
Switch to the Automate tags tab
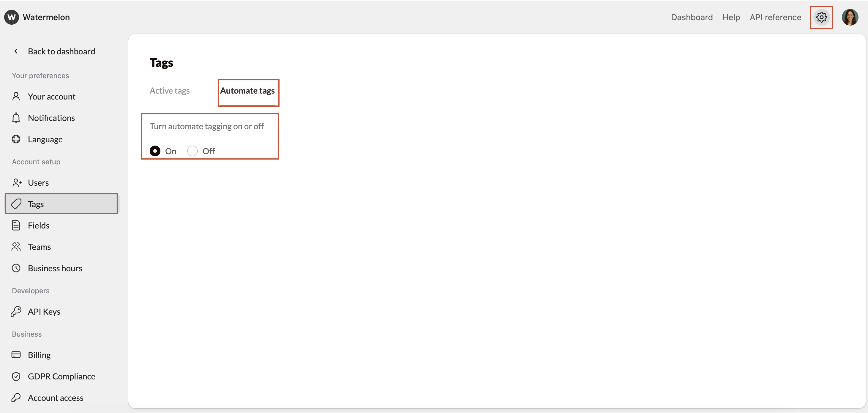(x=248, y=90)
